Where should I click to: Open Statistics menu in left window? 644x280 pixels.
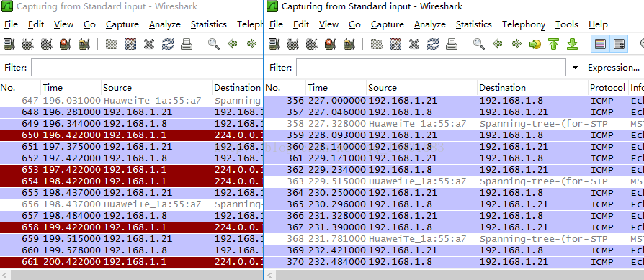point(209,24)
